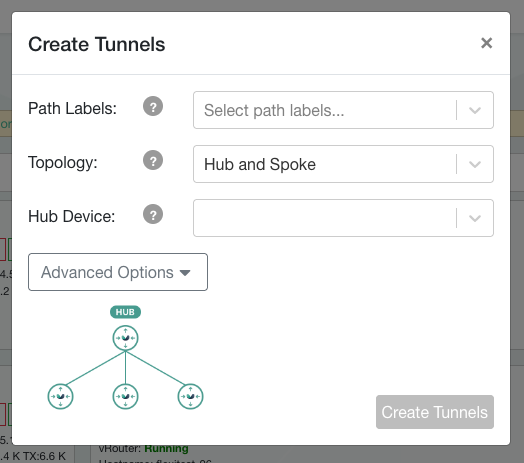Click the green HUB badge label
This screenshot has width=524, height=463.
pos(125,312)
